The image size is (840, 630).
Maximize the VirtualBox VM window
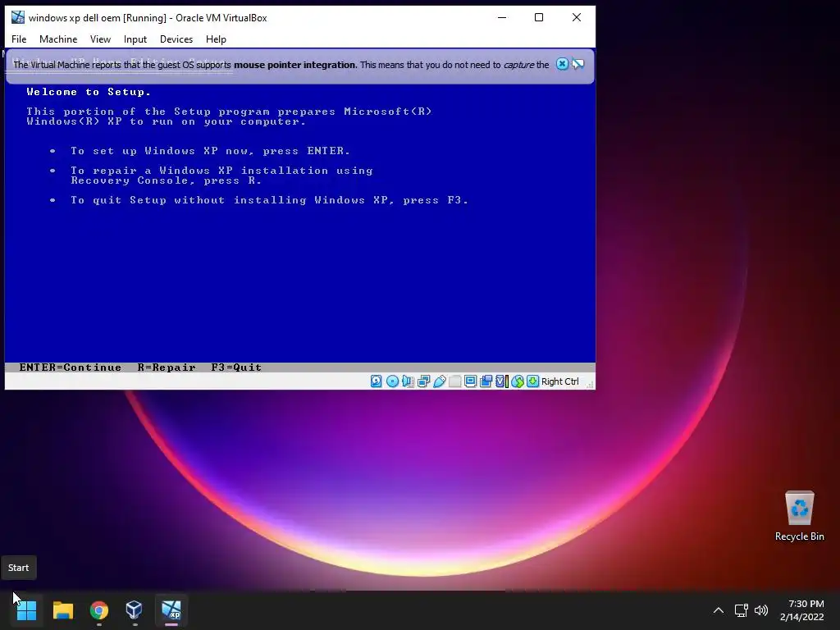tap(539, 17)
